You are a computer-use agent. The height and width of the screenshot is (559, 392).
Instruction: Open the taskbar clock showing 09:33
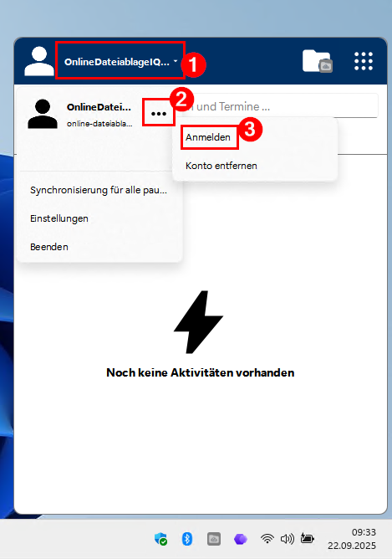pyautogui.click(x=352, y=539)
